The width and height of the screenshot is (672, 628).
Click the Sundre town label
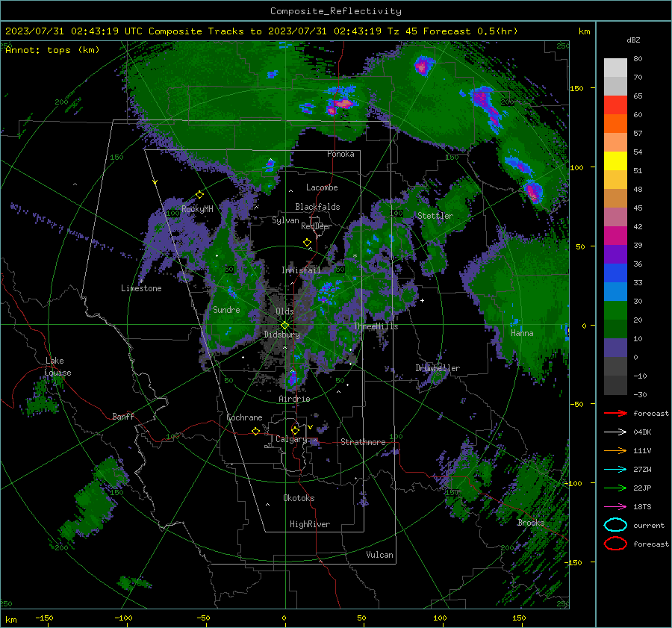click(226, 309)
